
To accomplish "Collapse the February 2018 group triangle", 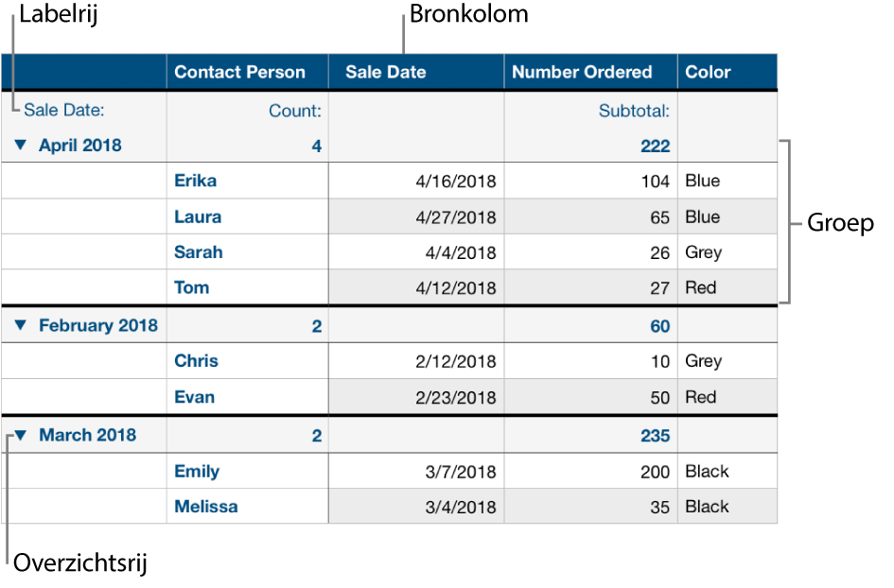I will click(x=21, y=326).
